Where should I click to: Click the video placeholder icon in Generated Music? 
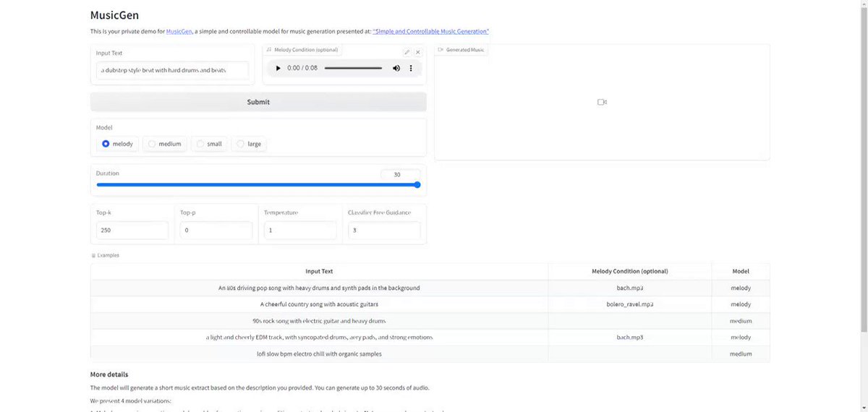(x=602, y=102)
